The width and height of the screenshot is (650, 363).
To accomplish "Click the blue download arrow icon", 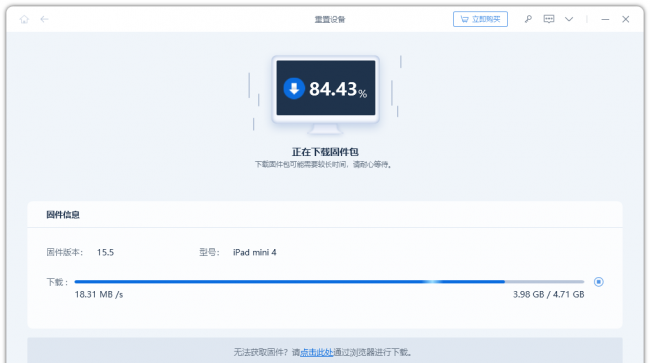I will (294, 88).
